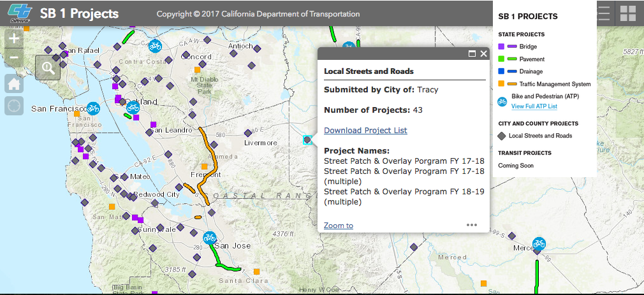Select the bike marker west of Concord
644x295 pixels.
click(155, 45)
